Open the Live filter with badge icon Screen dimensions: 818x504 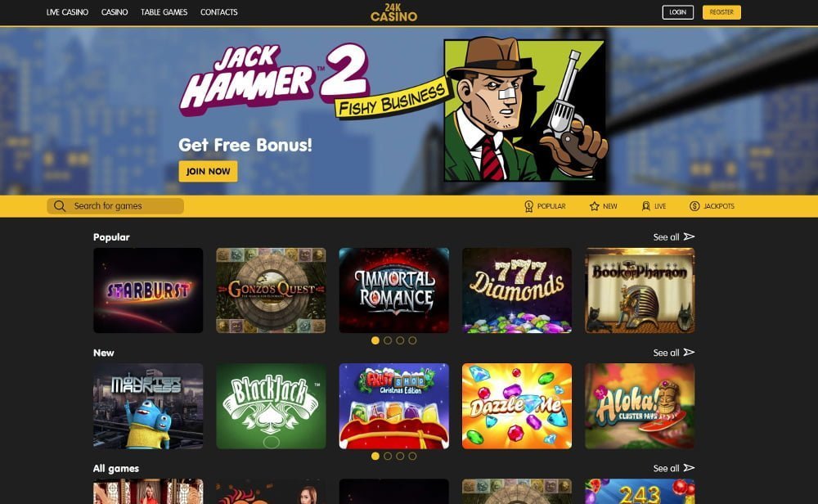pyautogui.click(x=654, y=206)
